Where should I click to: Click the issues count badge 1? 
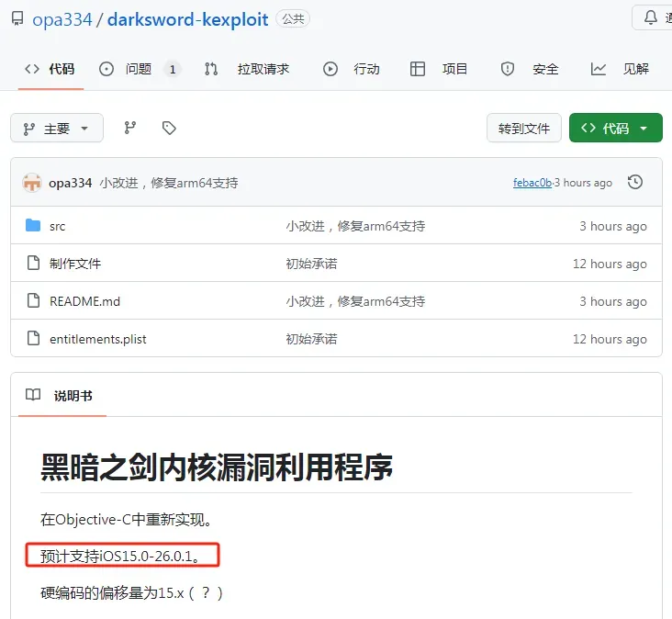tap(173, 70)
